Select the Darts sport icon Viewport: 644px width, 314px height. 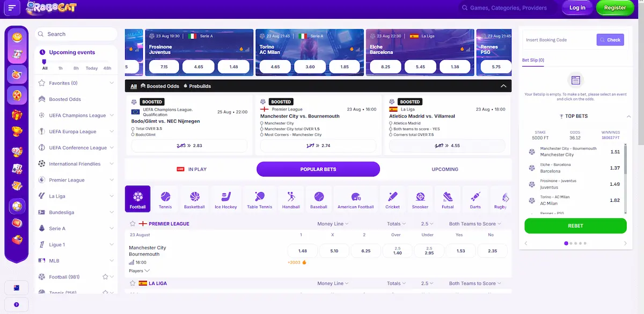pos(475,199)
